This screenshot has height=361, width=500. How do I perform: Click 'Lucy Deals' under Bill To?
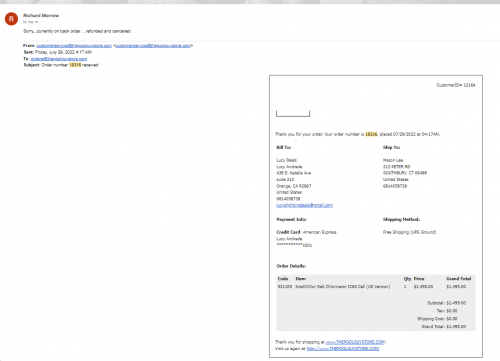tap(286, 160)
